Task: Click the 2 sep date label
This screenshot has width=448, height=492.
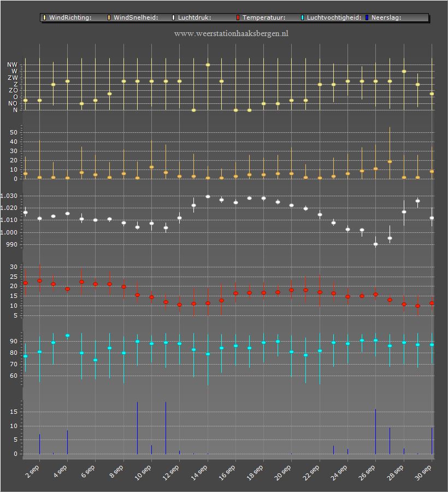Action: tap(32, 472)
